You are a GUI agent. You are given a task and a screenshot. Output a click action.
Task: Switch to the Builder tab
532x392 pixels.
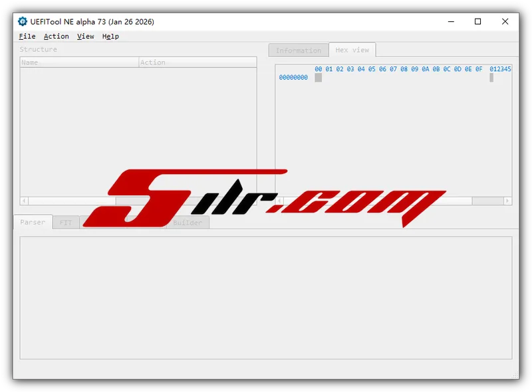188,223
